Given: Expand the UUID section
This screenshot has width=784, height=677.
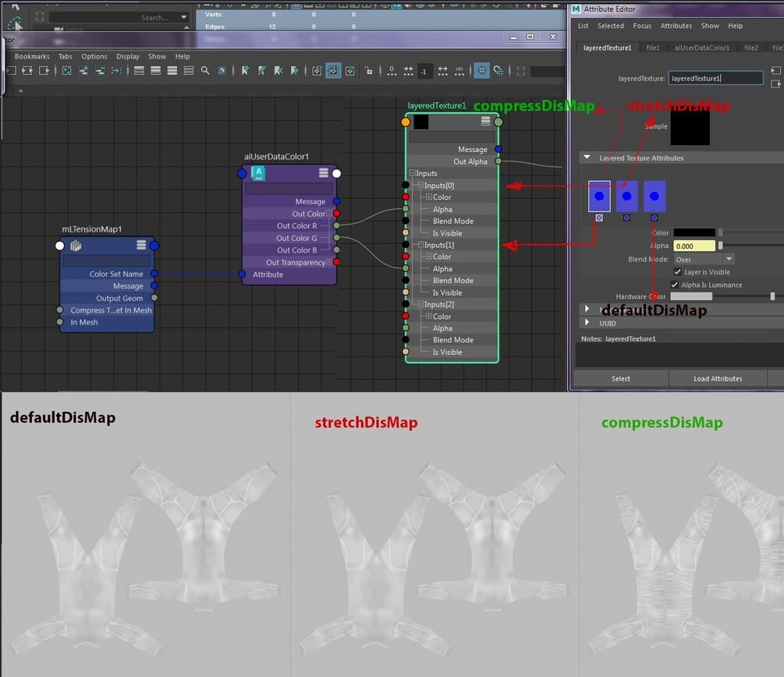Looking at the screenshot, I should click(587, 322).
